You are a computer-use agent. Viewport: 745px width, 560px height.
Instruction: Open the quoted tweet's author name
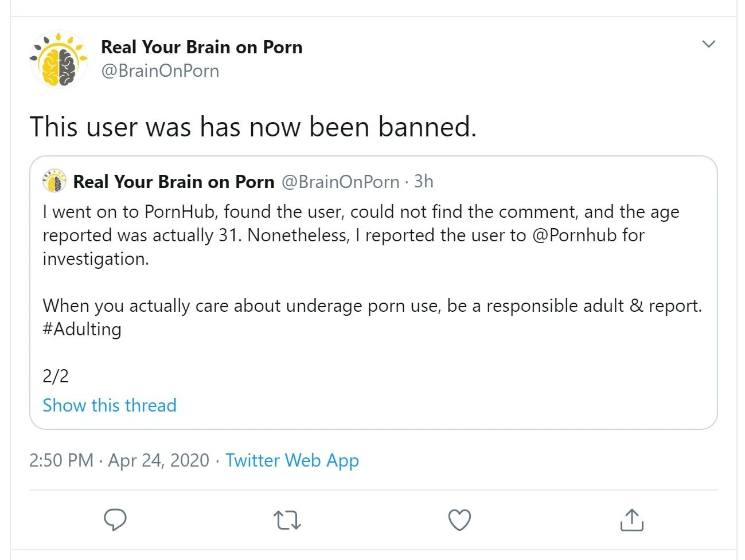click(174, 182)
